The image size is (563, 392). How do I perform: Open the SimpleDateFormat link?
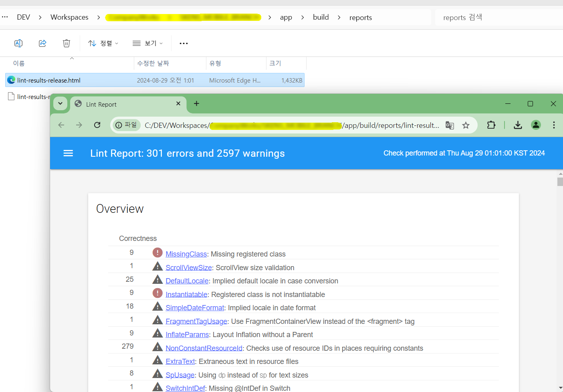tap(195, 308)
